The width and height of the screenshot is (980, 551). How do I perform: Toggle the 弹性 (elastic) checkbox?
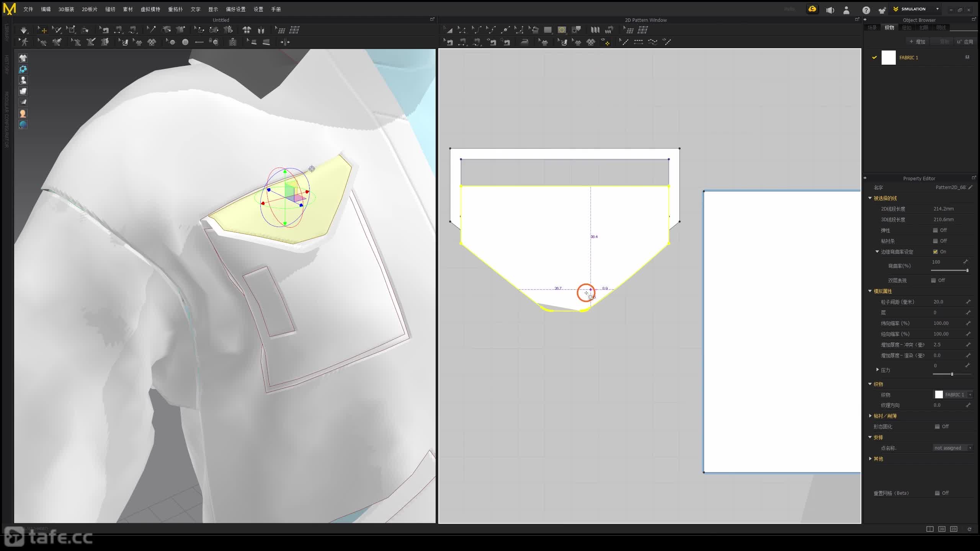[935, 230]
